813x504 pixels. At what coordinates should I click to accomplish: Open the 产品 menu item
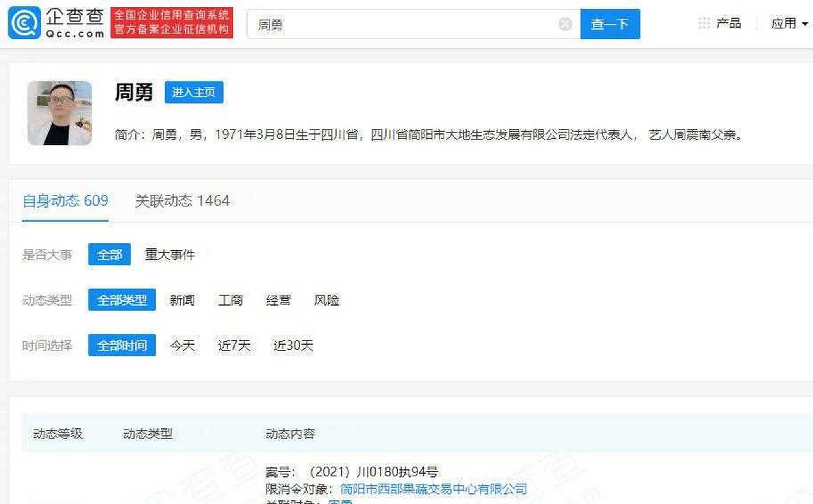(x=728, y=23)
